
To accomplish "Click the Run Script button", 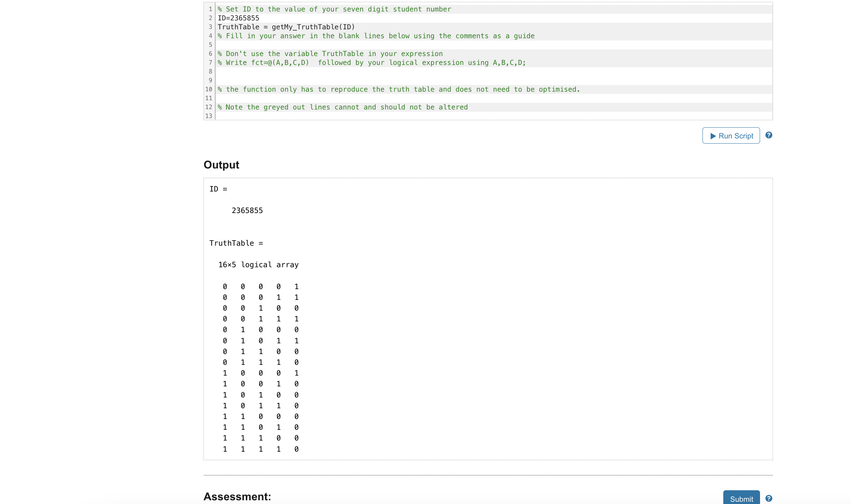I will click(x=731, y=136).
